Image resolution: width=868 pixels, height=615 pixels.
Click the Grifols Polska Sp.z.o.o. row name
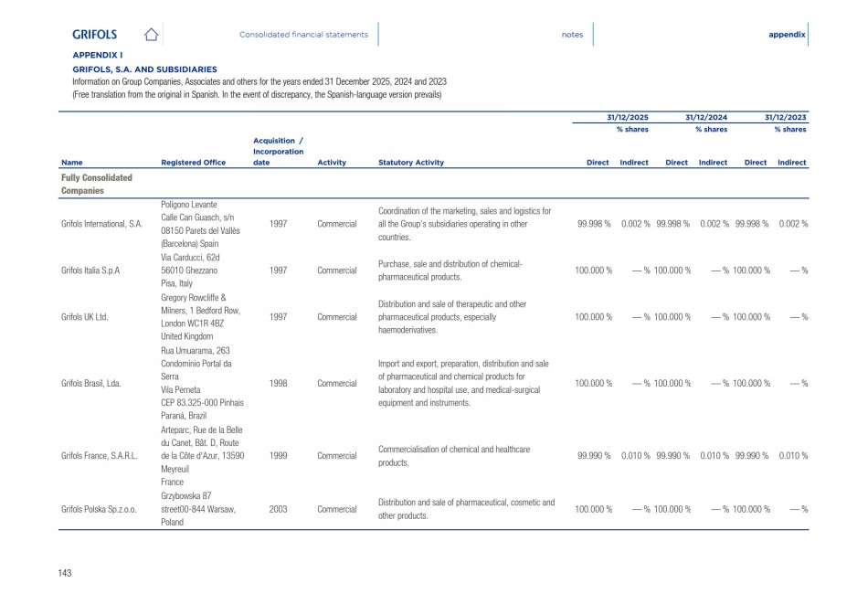[x=100, y=509]
